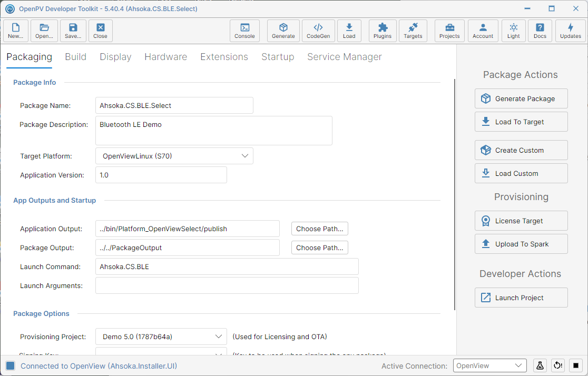Click the New project toolbar icon
This screenshot has height=376, width=588.
pyautogui.click(x=15, y=31)
